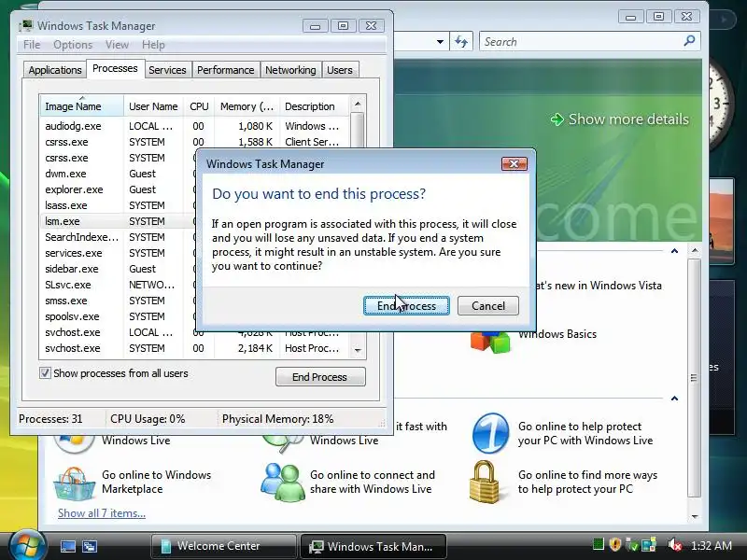Image resolution: width=747 pixels, height=560 pixels.
Task: Sort by Memory column header
Action: 247,106
